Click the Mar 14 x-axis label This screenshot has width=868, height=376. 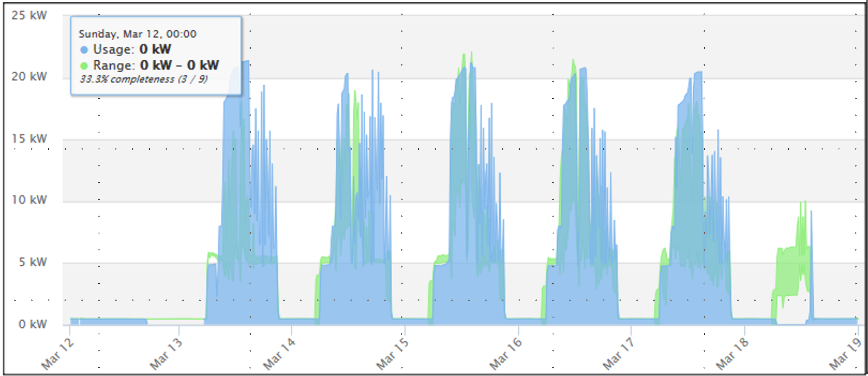pyautogui.click(x=279, y=353)
